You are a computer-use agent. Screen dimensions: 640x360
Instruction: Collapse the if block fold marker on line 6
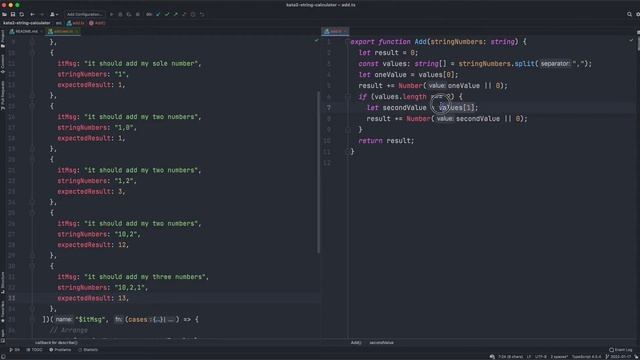[347, 97]
